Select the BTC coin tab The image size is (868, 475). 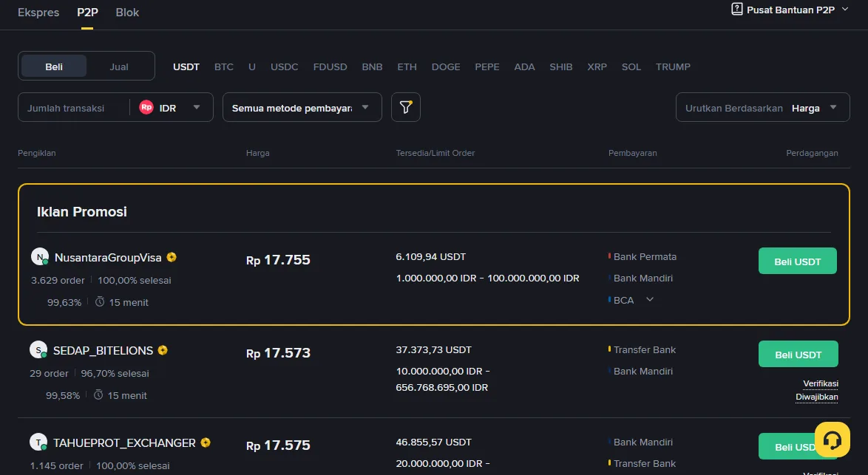coord(223,66)
